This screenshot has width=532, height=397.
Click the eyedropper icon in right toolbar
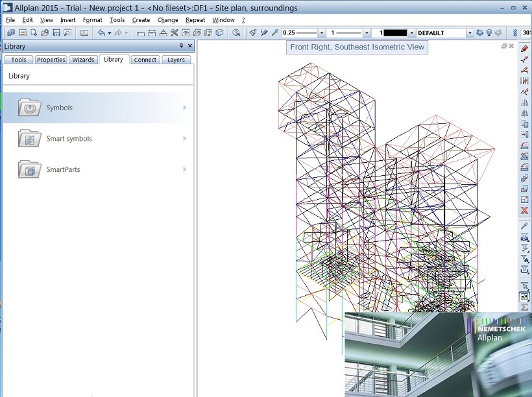[524, 226]
